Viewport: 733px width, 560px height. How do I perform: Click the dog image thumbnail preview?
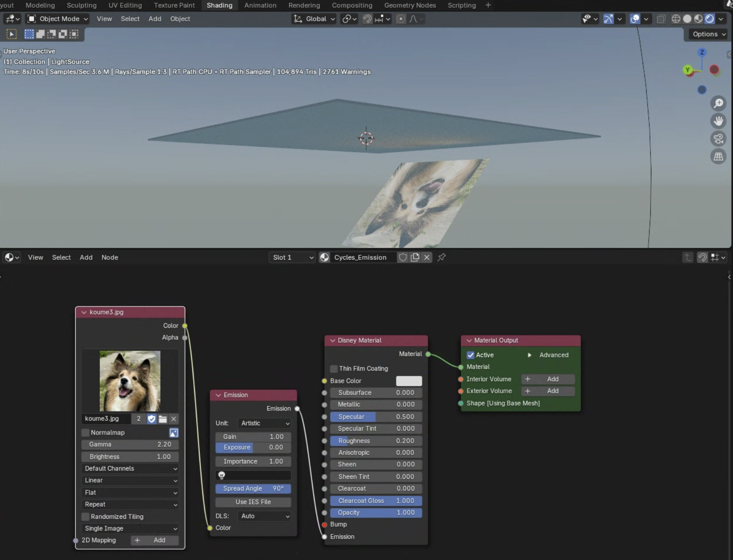[x=130, y=381]
